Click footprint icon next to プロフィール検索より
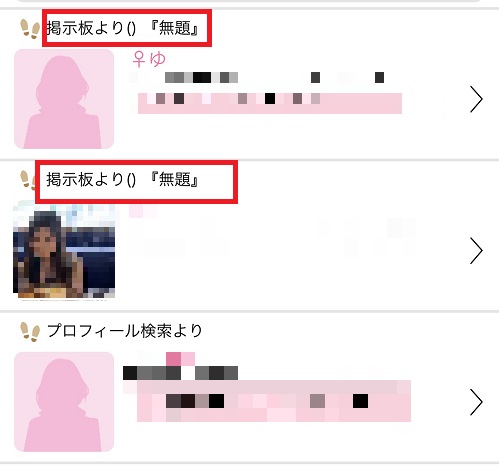The height and width of the screenshot is (475, 499). (30, 332)
